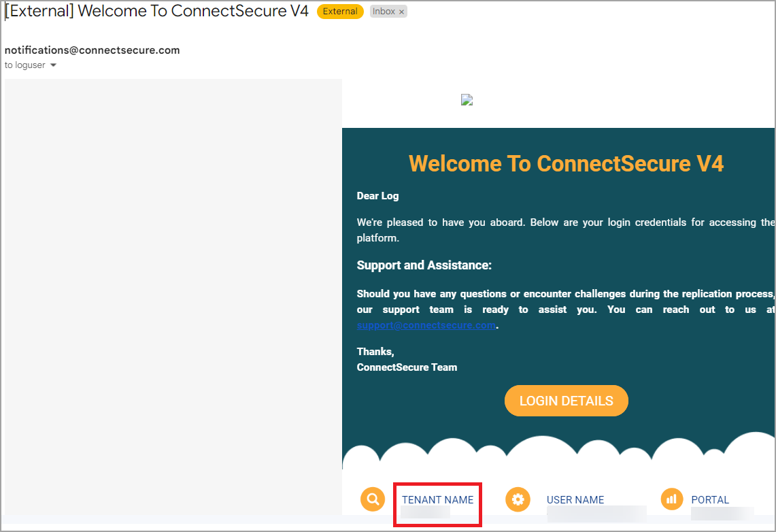The height and width of the screenshot is (532, 776).
Task: Select the Inbox label tag
Action: point(384,12)
